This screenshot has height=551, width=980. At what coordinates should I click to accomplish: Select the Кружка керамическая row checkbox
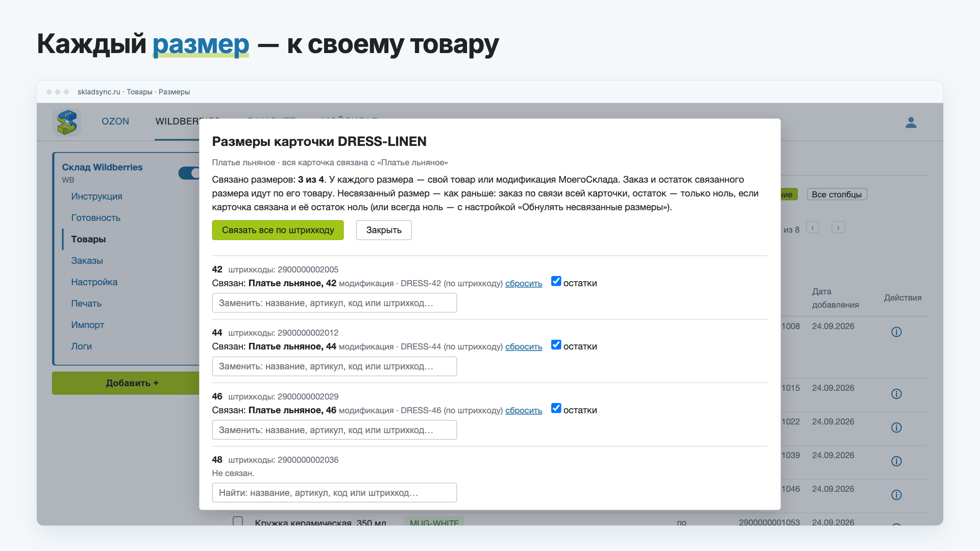coord(237,521)
